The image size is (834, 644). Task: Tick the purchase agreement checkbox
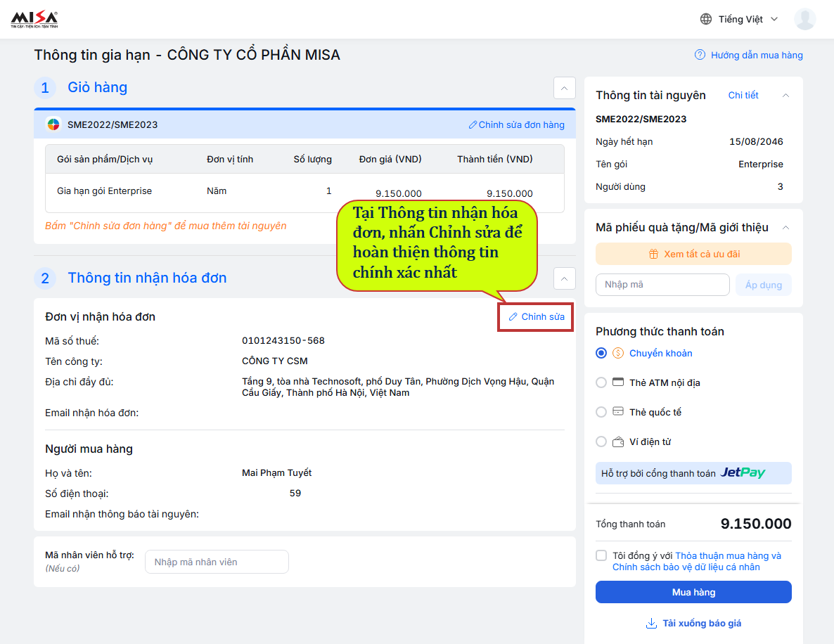coord(601,555)
